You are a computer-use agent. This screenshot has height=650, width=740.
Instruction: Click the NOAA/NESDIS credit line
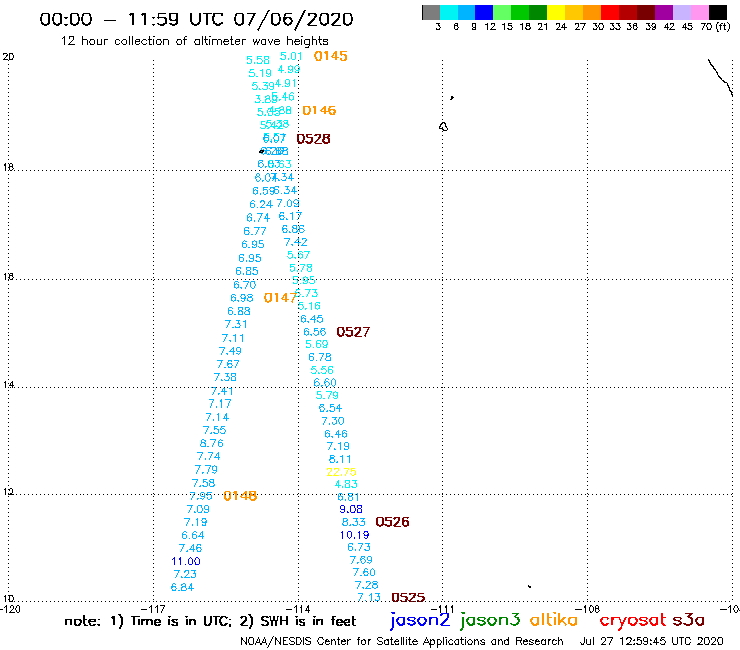(x=402, y=642)
